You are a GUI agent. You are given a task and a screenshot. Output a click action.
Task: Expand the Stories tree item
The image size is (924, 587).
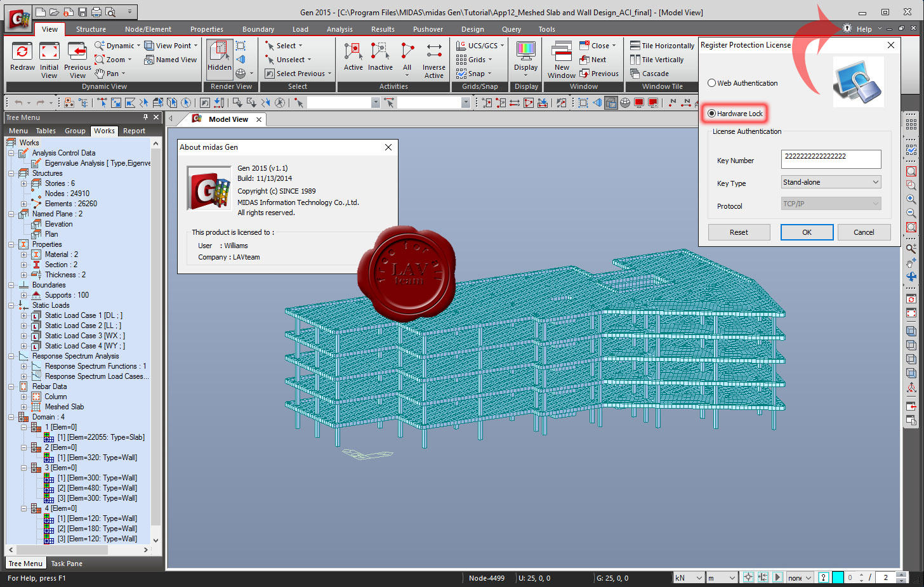23,183
